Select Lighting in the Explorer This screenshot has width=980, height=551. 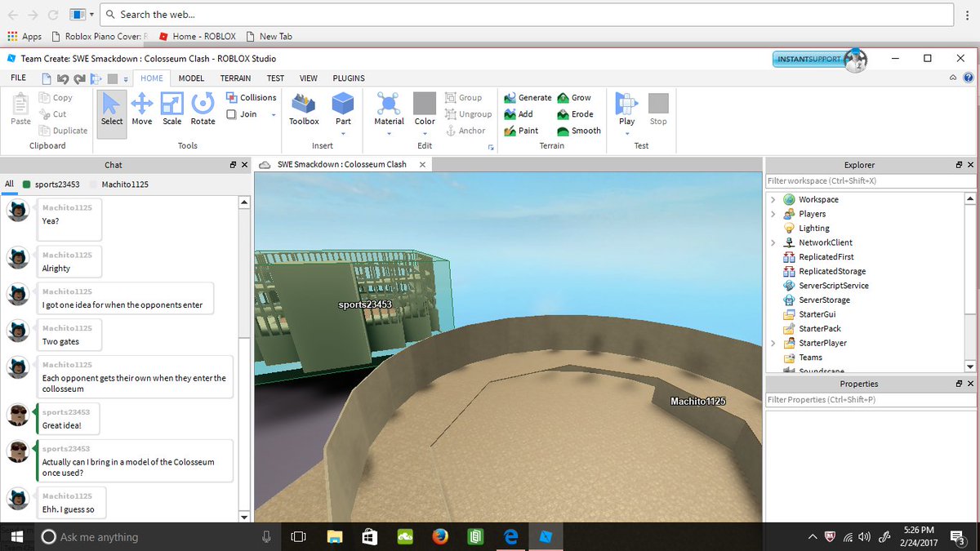(806, 229)
